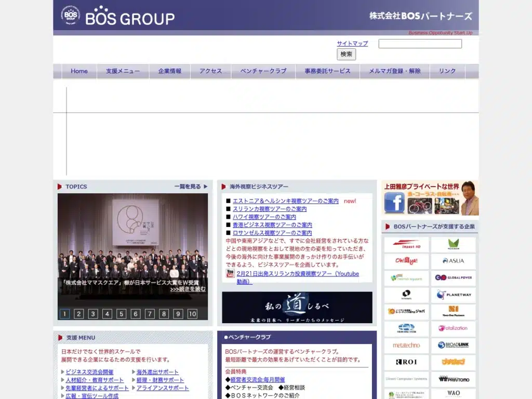
Task: Open 先輩経営者によるサポート link
Action: (x=97, y=388)
